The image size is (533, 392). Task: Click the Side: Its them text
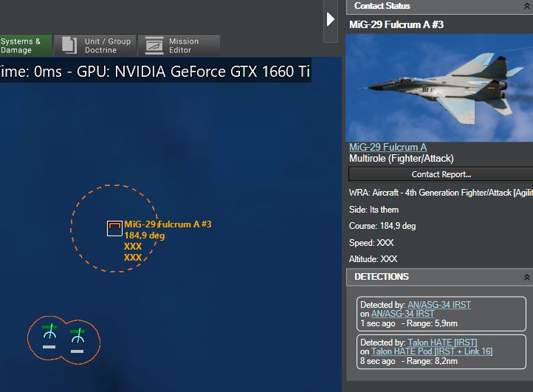pyautogui.click(x=374, y=210)
